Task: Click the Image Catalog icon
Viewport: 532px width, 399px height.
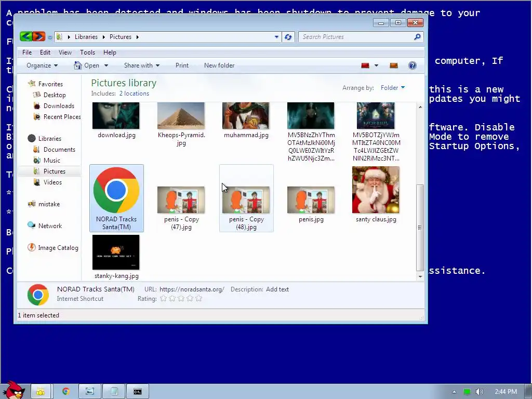Action: tap(32, 247)
